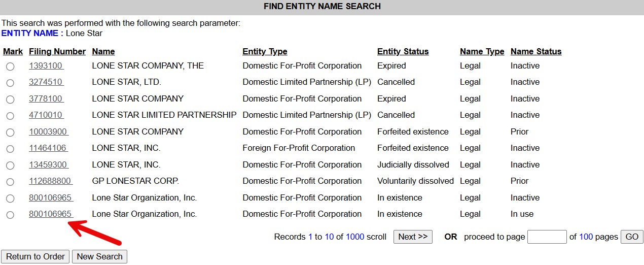Select radio for GP LONESTAR CORP.
The width and height of the screenshot is (644, 265).
[x=10, y=182]
